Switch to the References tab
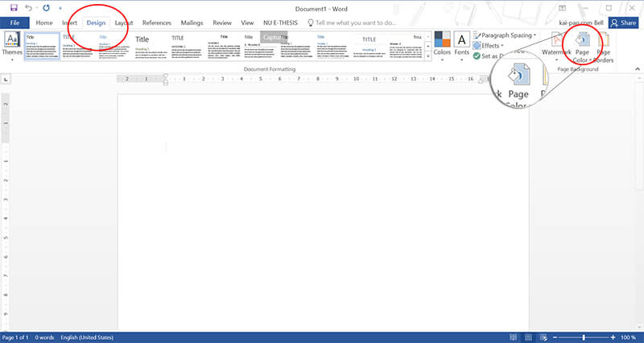The height and width of the screenshot is (343, 644). [156, 23]
